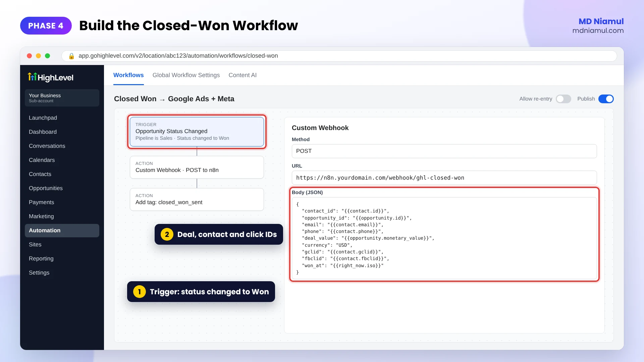Click the green maximize window dot
Viewport: 644px width, 362px height.
(x=48, y=56)
